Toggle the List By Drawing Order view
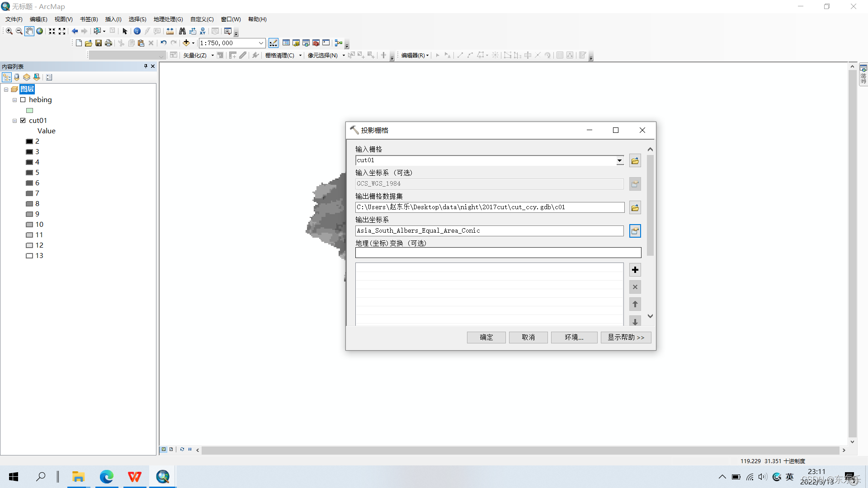868x488 pixels. coord(7,77)
